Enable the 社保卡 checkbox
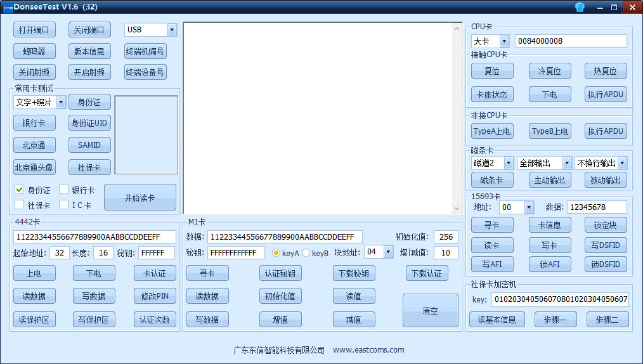Viewport: 643px width, 364px height. [19, 205]
